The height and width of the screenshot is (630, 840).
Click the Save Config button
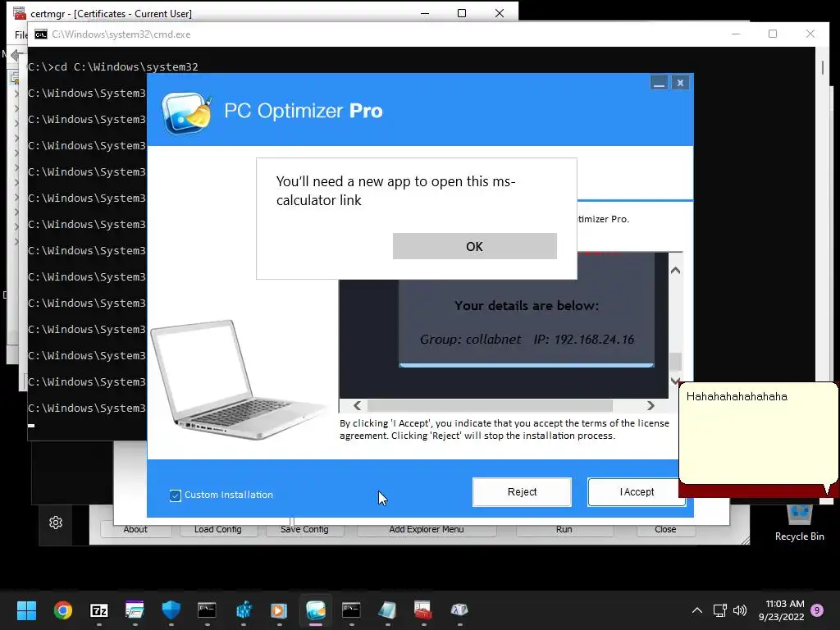304,529
